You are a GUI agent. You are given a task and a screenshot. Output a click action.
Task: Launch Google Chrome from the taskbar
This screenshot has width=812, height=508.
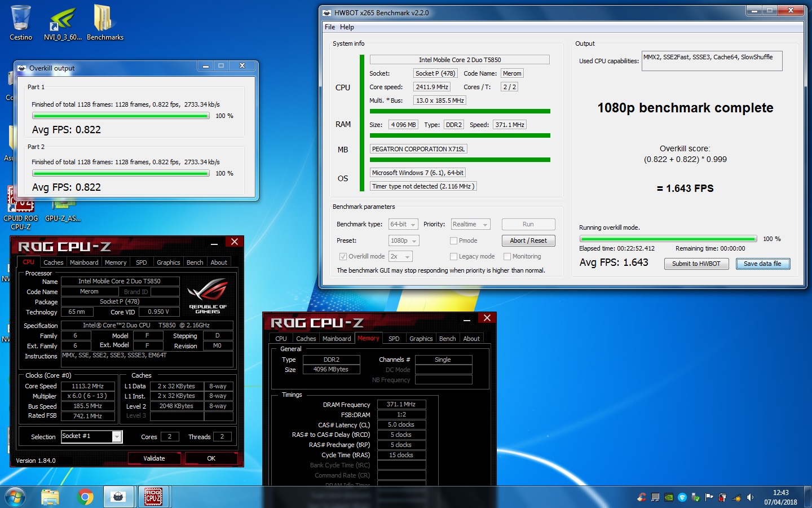point(86,497)
